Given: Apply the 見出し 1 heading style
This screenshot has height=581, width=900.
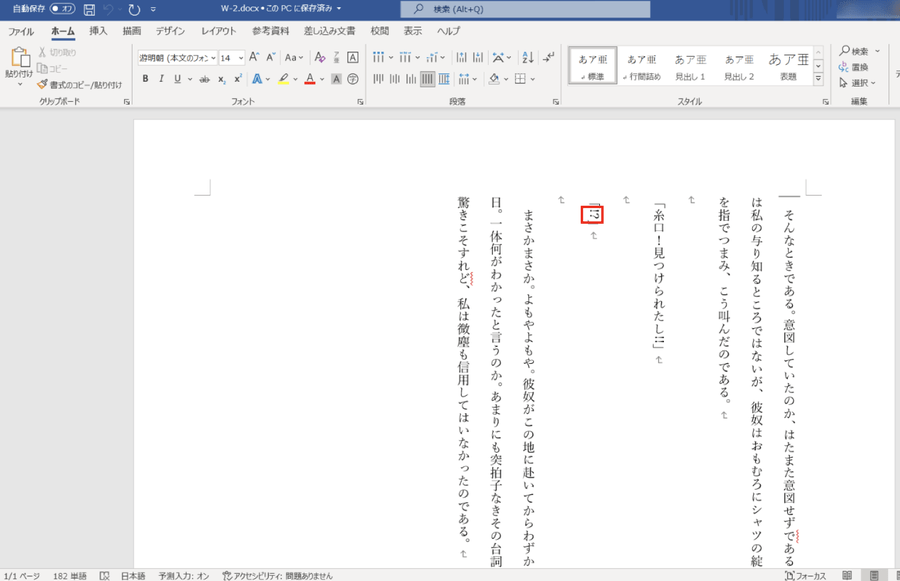Looking at the screenshot, I should pyautogui.click(x=690, y=65).
